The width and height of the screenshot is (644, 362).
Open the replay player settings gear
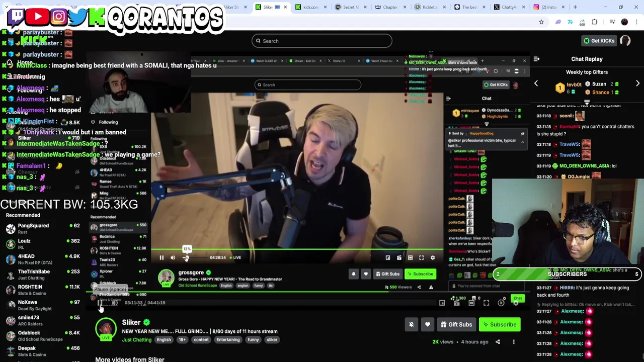(516, 303)
